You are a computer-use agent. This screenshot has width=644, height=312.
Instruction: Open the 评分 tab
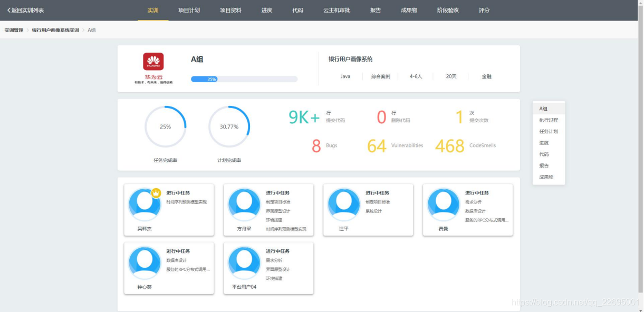(483, 9)
